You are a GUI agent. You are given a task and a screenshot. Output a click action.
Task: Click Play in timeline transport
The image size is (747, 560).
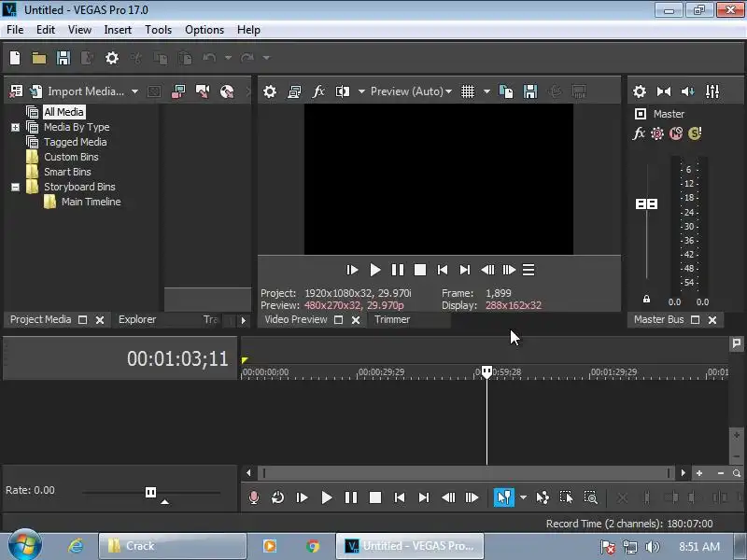[327, 497]
